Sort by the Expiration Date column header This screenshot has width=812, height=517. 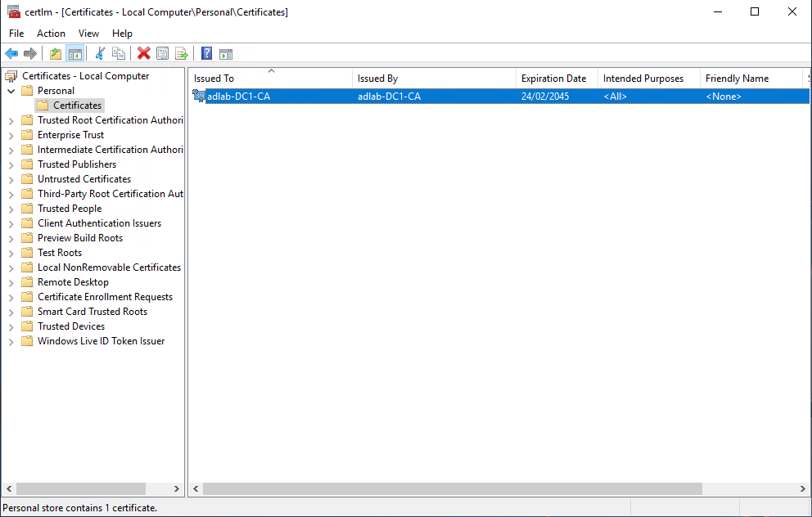coord(555,78)
